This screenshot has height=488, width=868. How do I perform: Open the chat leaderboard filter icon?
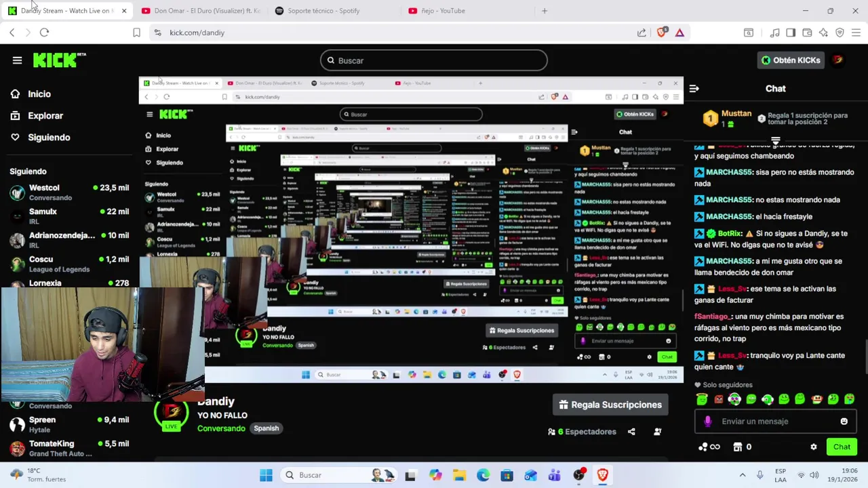coord(776,141)
